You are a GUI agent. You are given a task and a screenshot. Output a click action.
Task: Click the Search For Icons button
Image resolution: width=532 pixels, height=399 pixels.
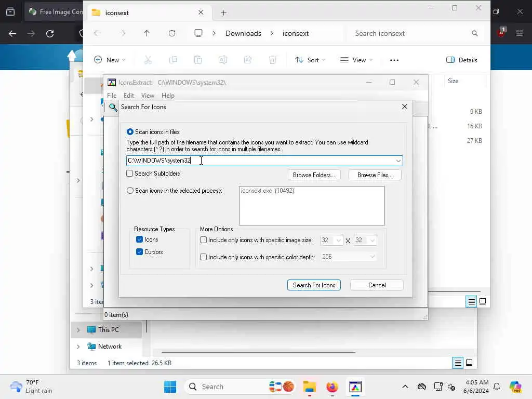pyautogui.click(x=314, y=285)
